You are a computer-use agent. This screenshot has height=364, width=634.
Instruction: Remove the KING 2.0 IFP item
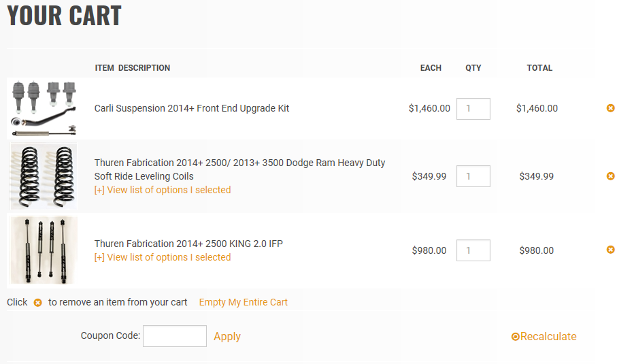610,250
